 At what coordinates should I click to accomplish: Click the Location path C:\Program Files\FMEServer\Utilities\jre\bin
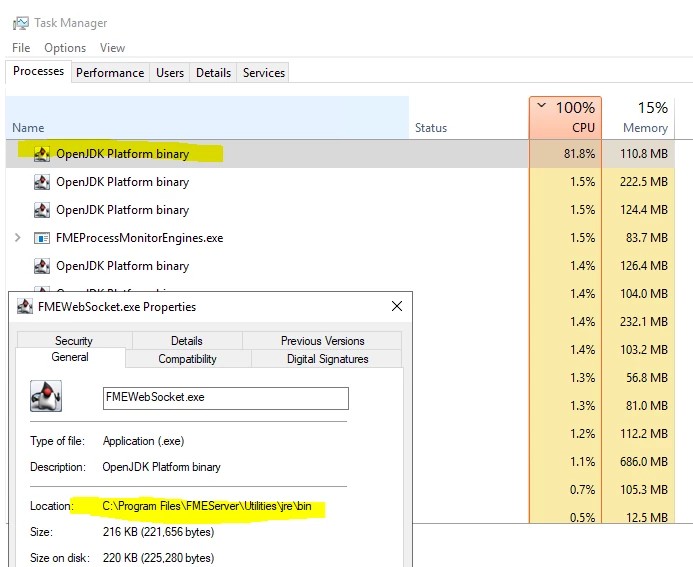coord(207,506)
